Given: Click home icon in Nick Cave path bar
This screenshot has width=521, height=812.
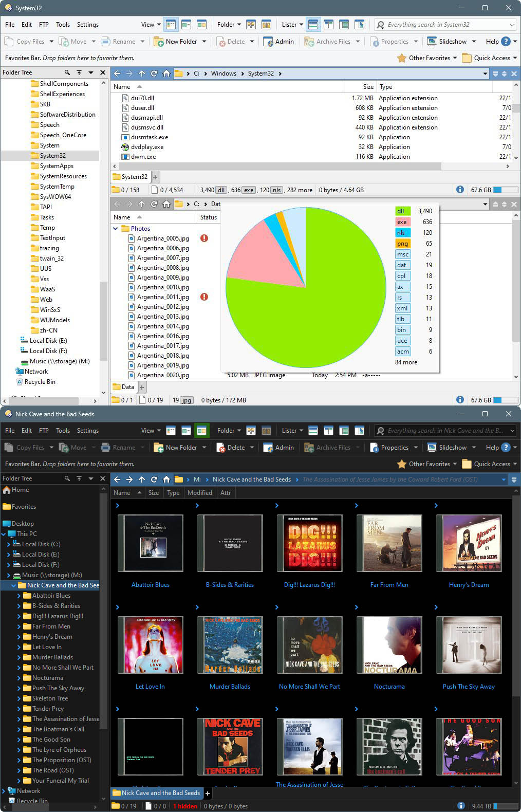Looking at the screenshot, I should pos(166,479).
